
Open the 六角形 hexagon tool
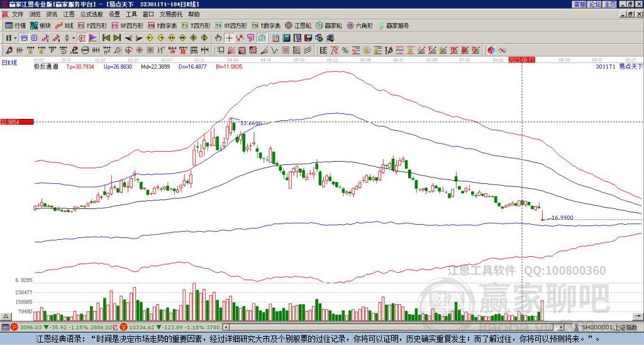pyautogui.click(x=360, y=25)
